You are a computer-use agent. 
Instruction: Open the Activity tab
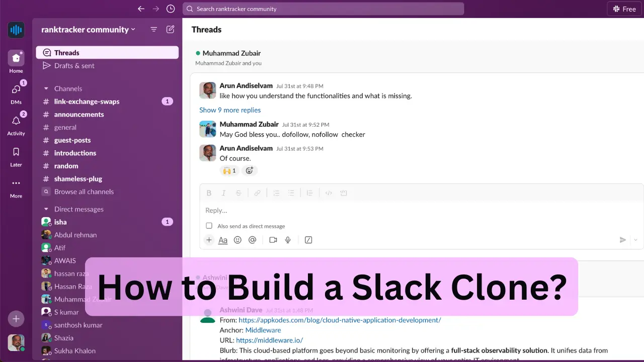[x=16, y=124]
